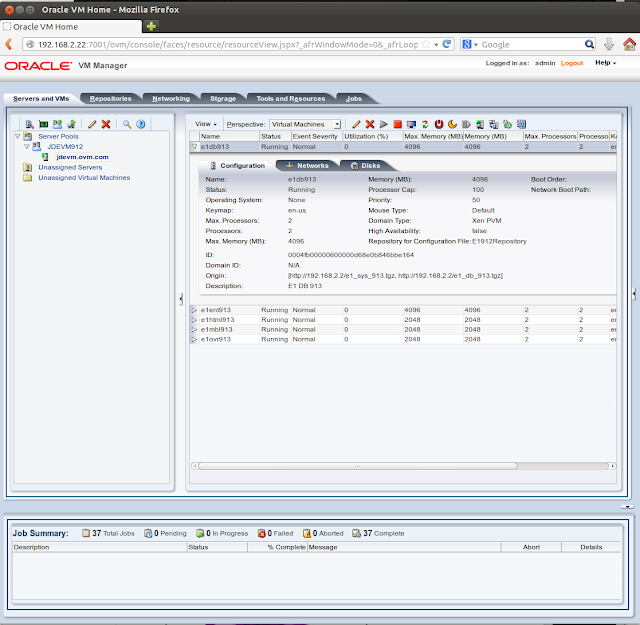Switch to the Disks sub-tab of e1db913
The width and height of the screenshot is (640, 625).
pyautogui.click(x=366, y=165)
